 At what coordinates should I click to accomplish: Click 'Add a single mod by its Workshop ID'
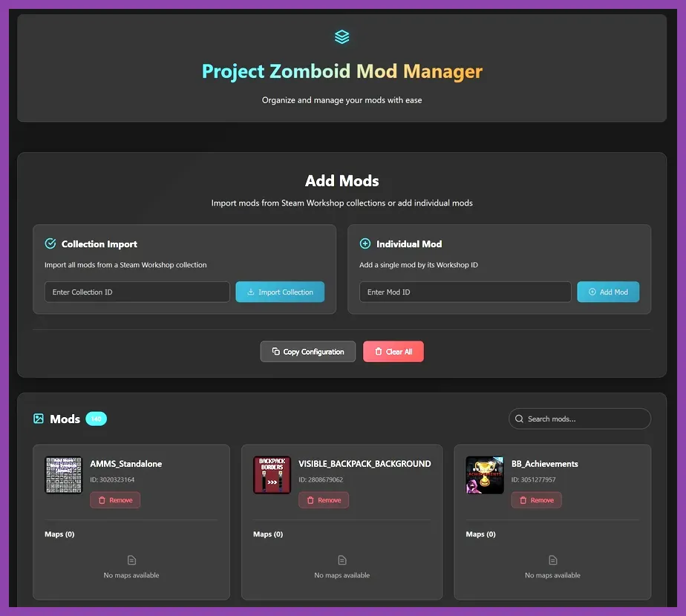point(419,265)
